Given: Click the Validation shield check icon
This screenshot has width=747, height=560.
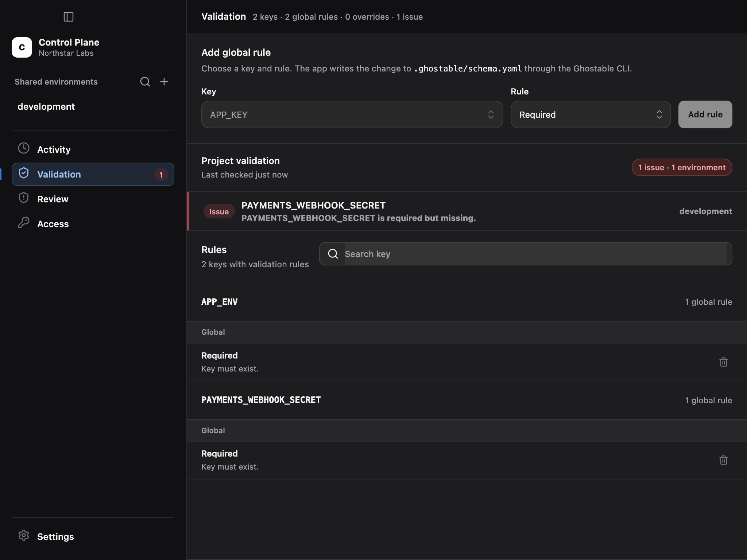Looking at the screenshot, I should click(24, 173).
